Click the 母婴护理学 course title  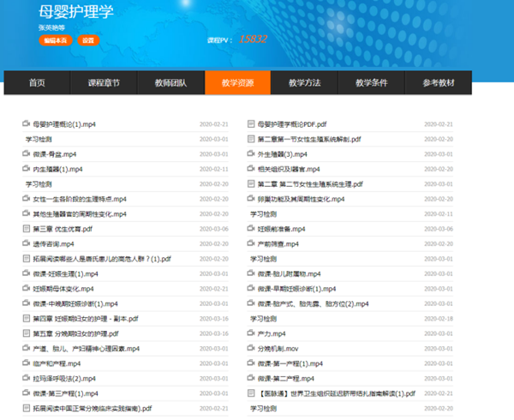(x=76, y=11)
